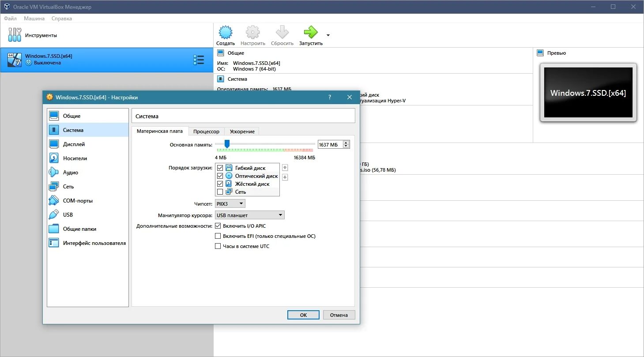
Task: Open the Общие settings category
Action: point(88,116)
